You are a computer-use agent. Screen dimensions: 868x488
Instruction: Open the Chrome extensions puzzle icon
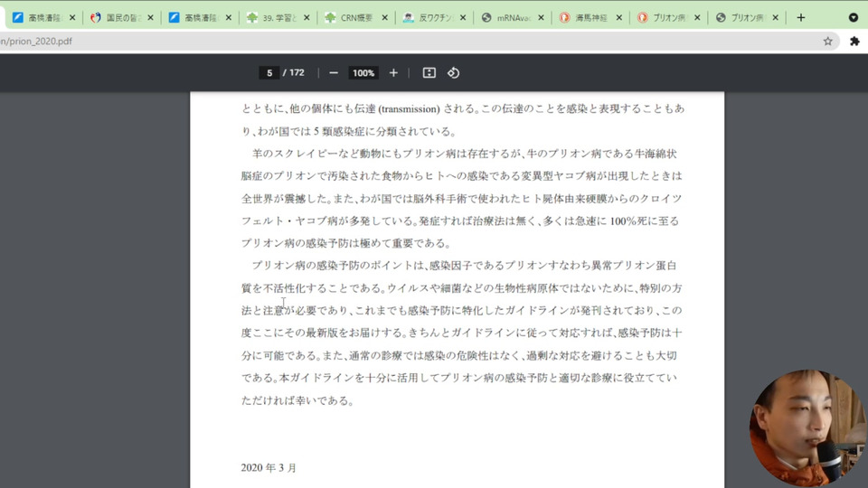854,41
